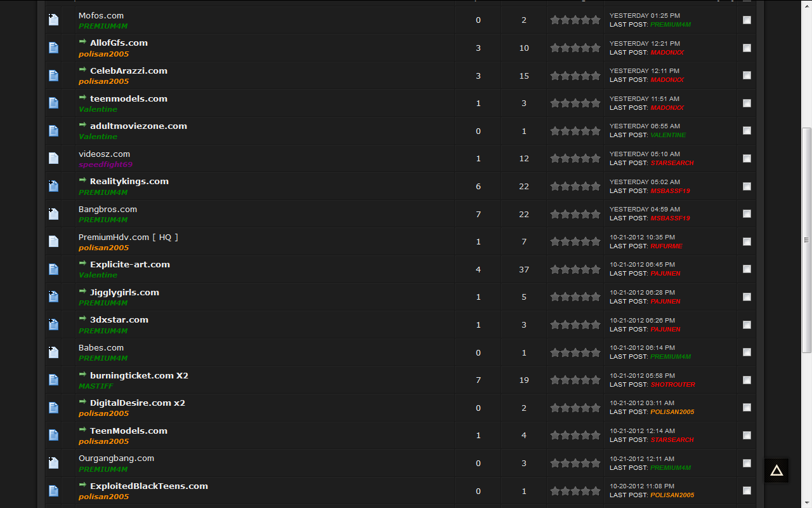Click the thread icon beside adultmoviezone.com
Viewport: 812px width, 508px height.
[x=53, y=131]
